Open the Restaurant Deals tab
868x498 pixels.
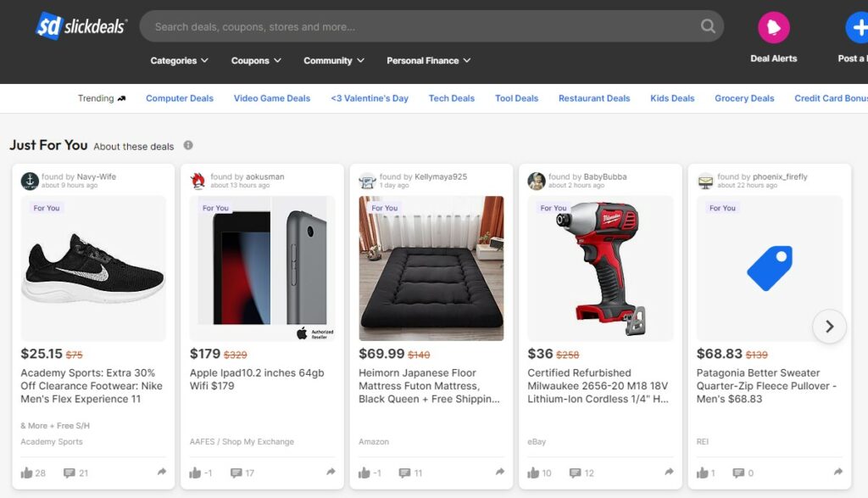point(594,98)
